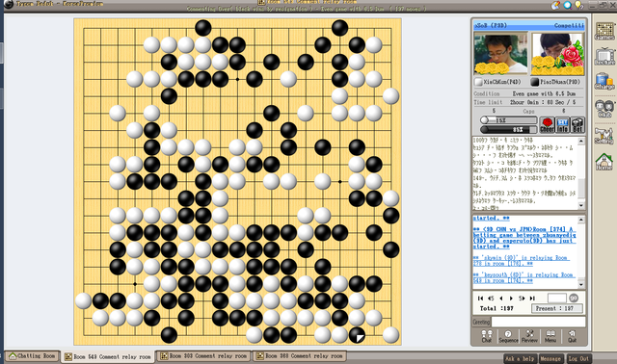
Task: Click the first title bar tool icon
Action: point(555,5)
